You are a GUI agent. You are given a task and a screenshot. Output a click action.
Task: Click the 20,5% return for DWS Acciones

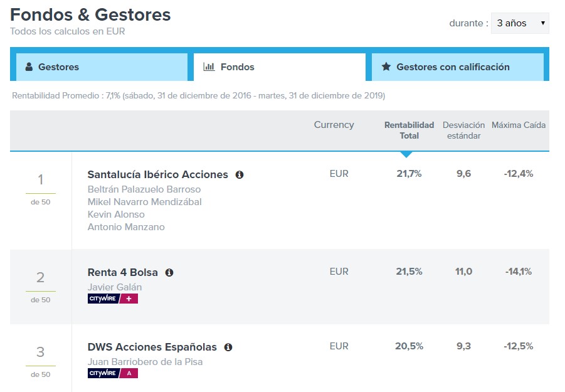(x=409, y=346)
